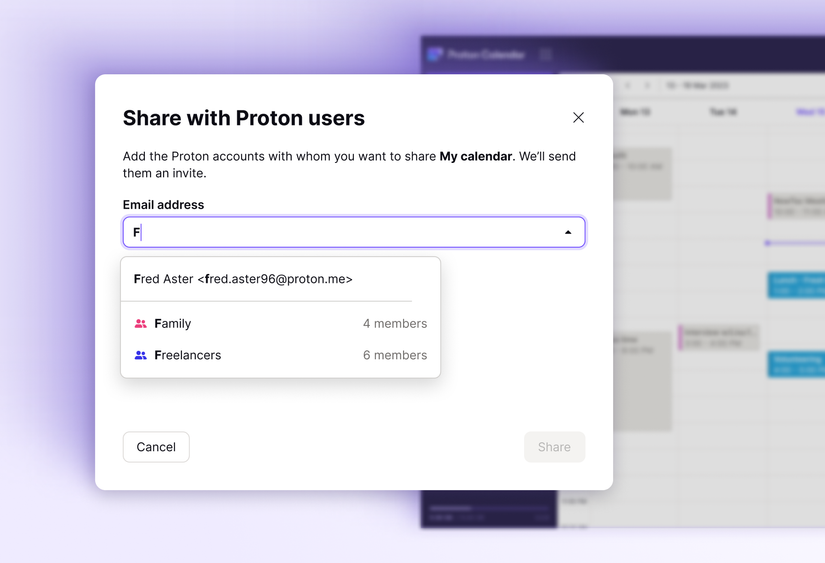825x563 pixels.
Task: Focus the Email address input field
Action: [340, 232]
